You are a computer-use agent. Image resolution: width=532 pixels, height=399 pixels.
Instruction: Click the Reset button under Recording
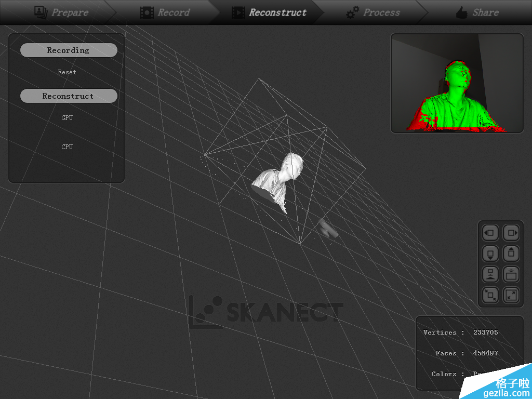pos(67,72)
